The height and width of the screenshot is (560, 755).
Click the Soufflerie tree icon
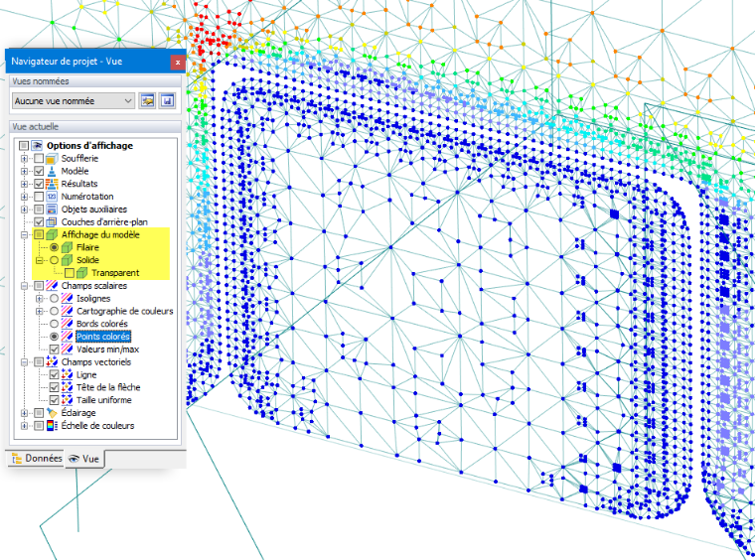[x=52, y=158]
